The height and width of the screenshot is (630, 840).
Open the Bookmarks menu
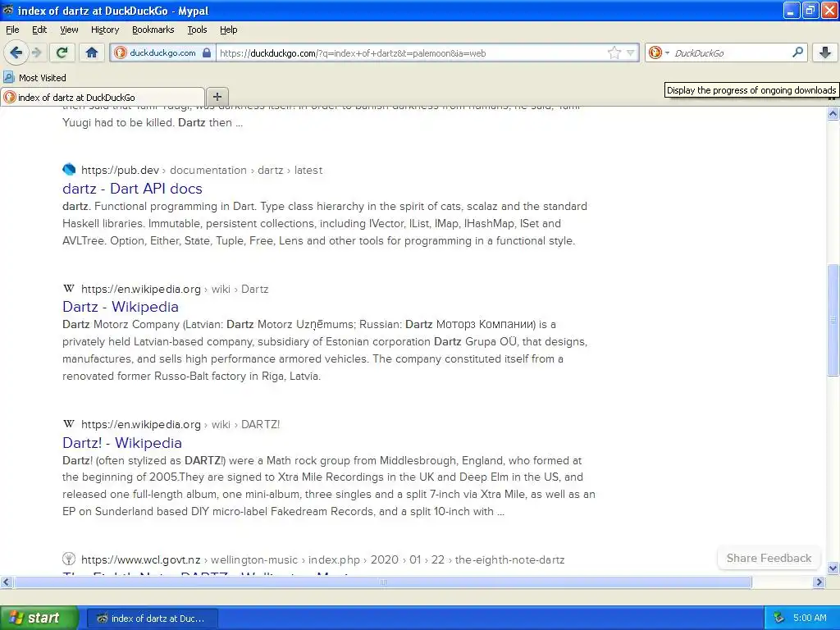pyautogui.click(x=153, y=30)
